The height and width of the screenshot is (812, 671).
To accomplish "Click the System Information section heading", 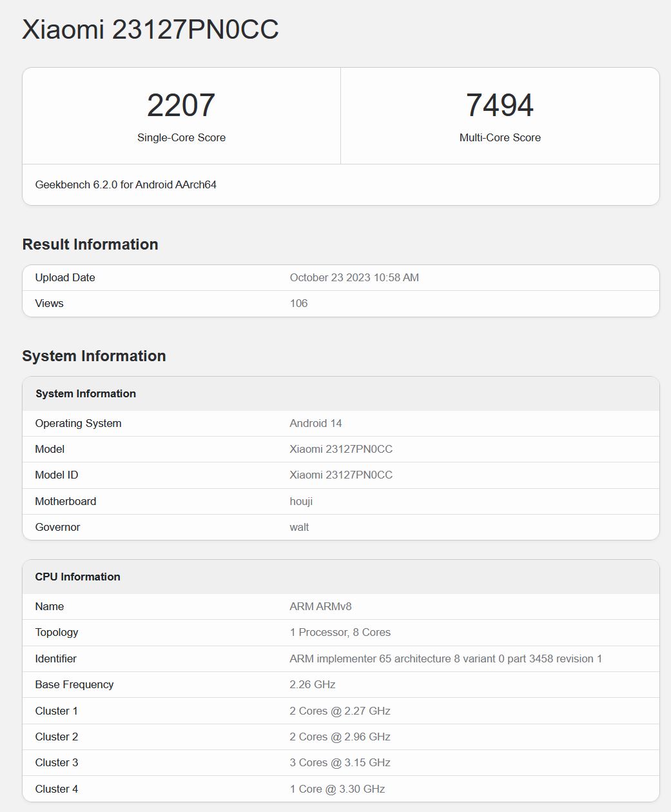I will coord(94,356).
